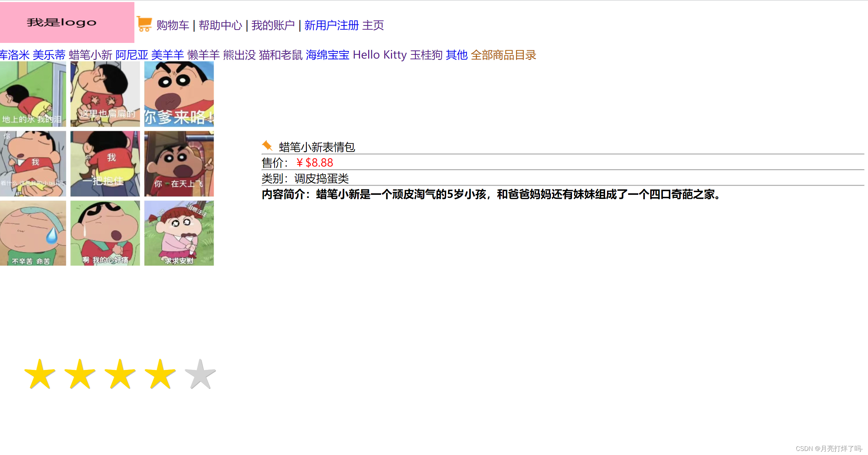Click the 尔爹来咯 Shin-chan sticker thumbnail
The height and width of the screenshot is (455, 868).
click(x=179, y=94)
